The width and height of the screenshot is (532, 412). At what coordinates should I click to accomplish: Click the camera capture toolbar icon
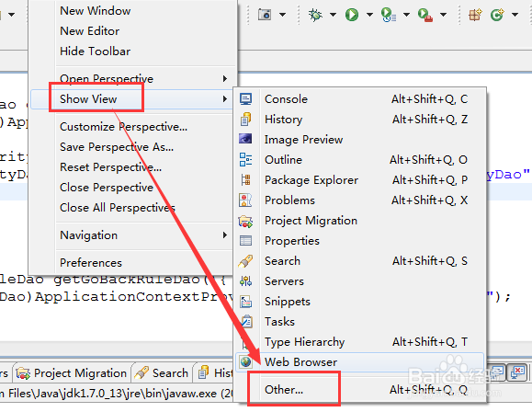tap(265, 15)
